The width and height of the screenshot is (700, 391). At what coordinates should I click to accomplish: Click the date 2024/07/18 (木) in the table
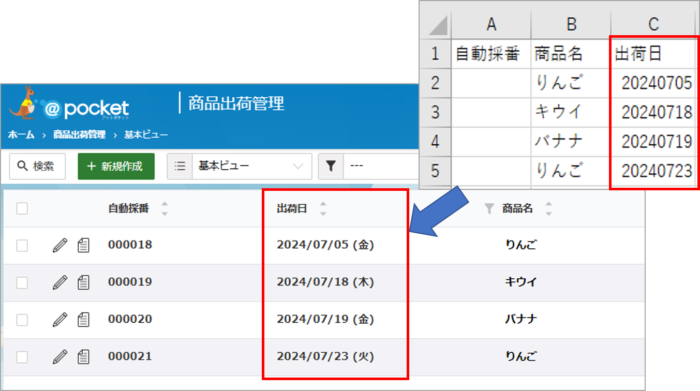coord(325,282)
